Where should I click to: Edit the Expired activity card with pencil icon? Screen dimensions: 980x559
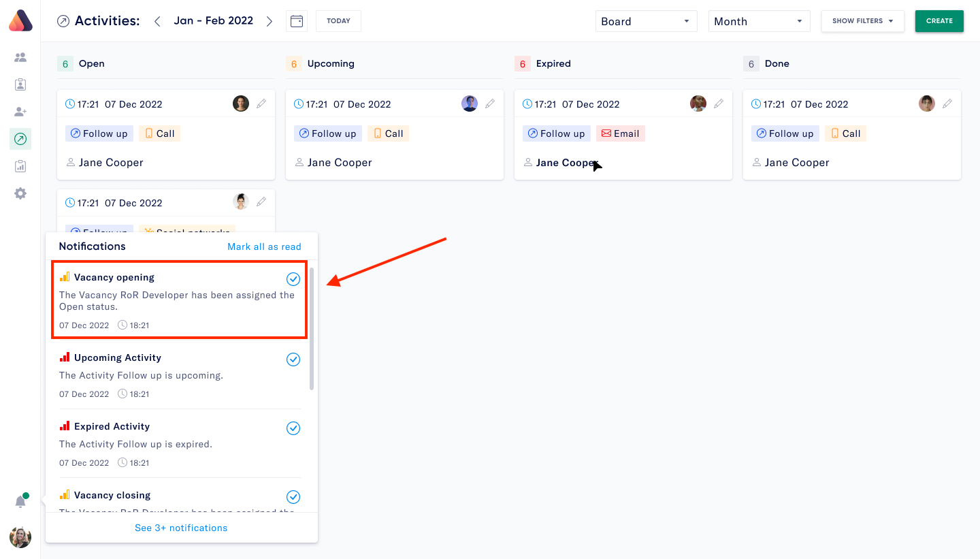(719, 103)
